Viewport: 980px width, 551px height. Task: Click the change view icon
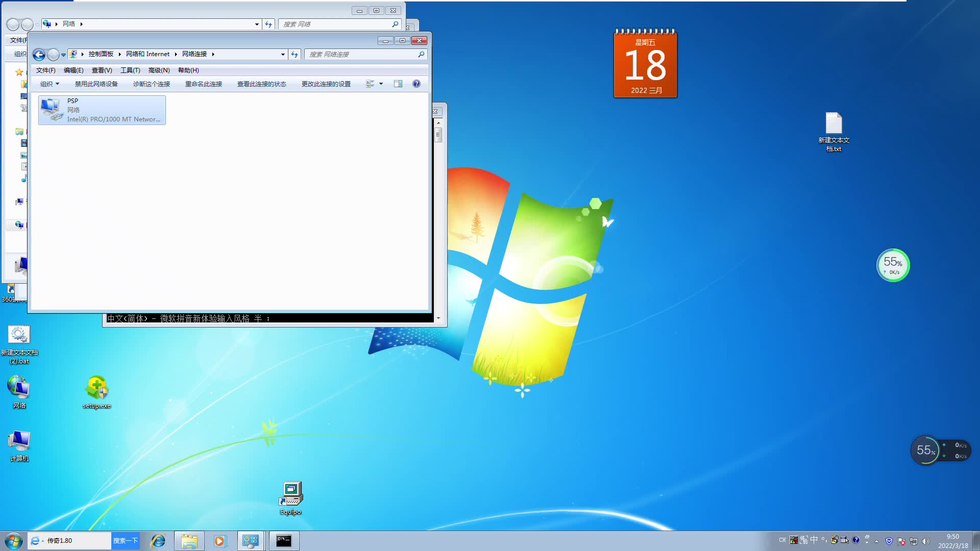[x=370, y=84]
